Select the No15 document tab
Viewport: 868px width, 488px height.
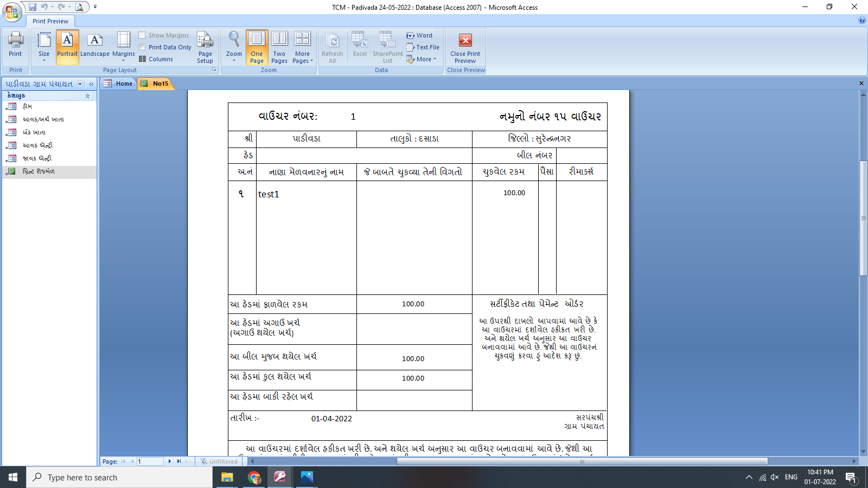pos(159,84)
